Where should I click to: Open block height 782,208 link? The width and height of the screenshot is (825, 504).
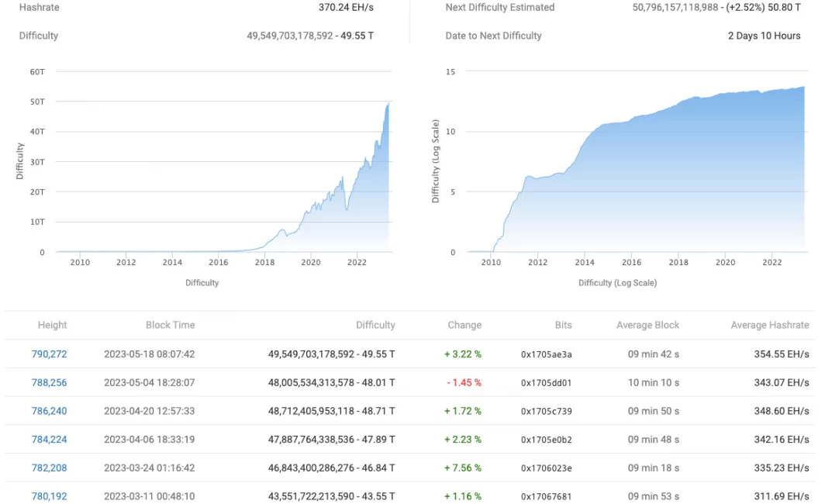[x=49, y=468]
